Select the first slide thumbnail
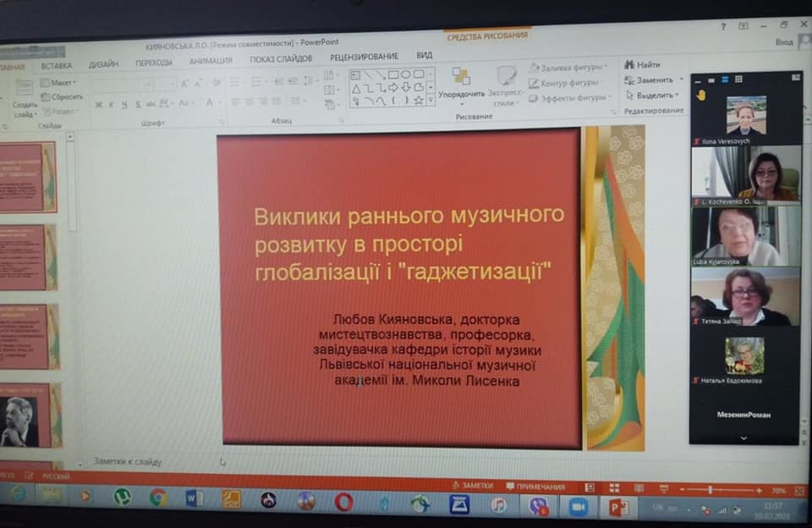Screen dimensions: 812x528 tap(28, 177)
